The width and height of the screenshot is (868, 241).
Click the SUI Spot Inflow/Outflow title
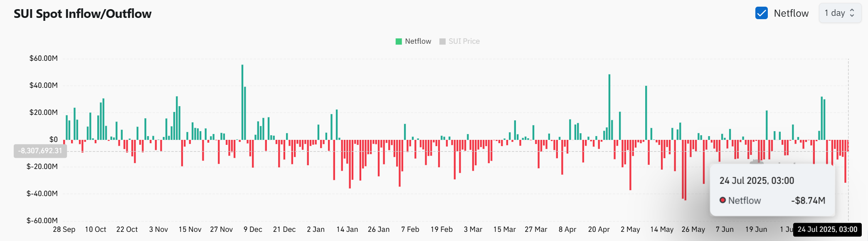pos(83,14)
